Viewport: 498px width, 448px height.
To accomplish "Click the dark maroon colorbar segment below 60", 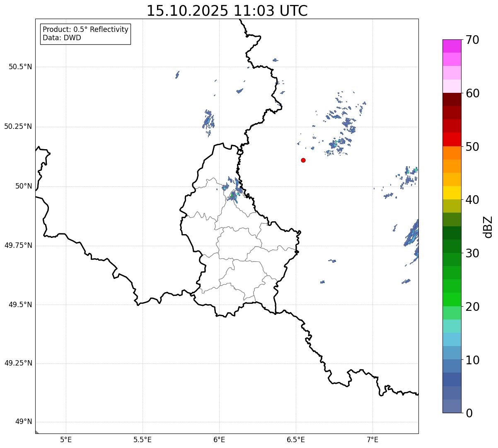I will [x=452, y=99].
